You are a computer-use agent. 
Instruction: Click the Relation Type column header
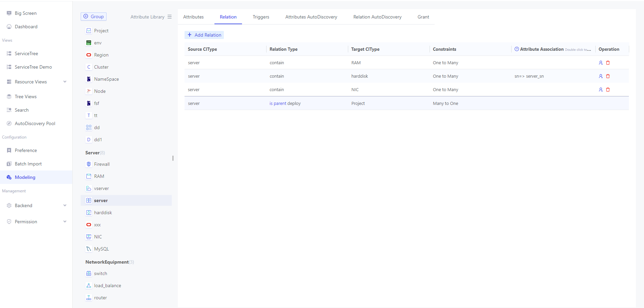283,49
